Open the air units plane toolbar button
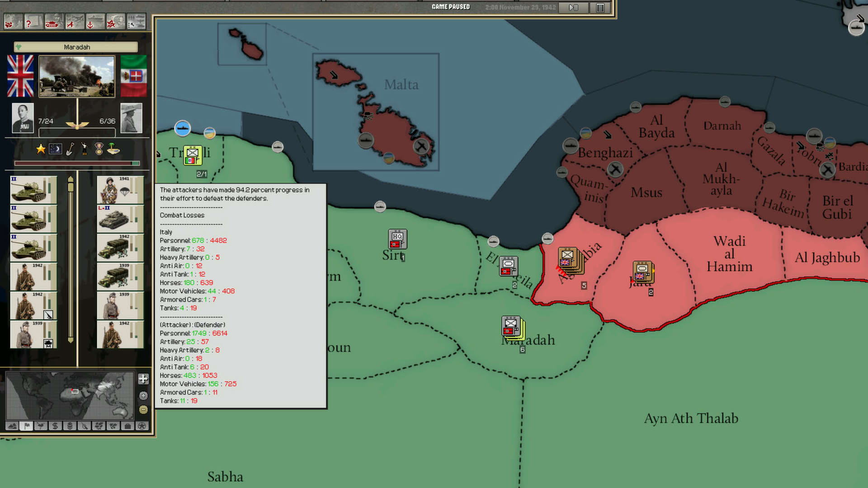 74,22
